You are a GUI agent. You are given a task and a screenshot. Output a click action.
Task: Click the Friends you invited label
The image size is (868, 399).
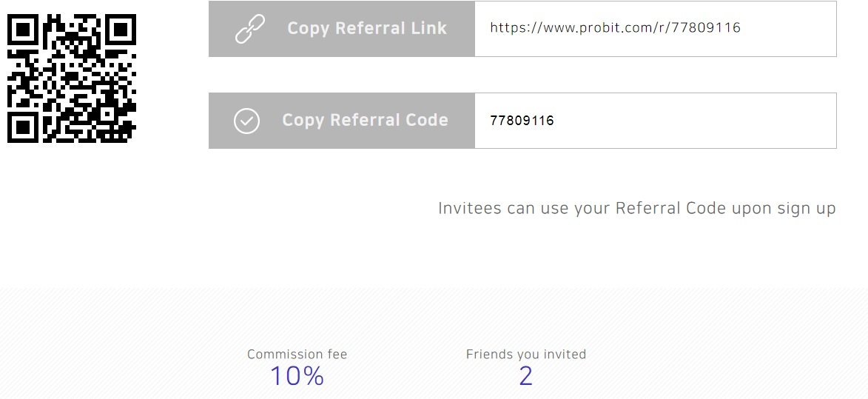526,354
